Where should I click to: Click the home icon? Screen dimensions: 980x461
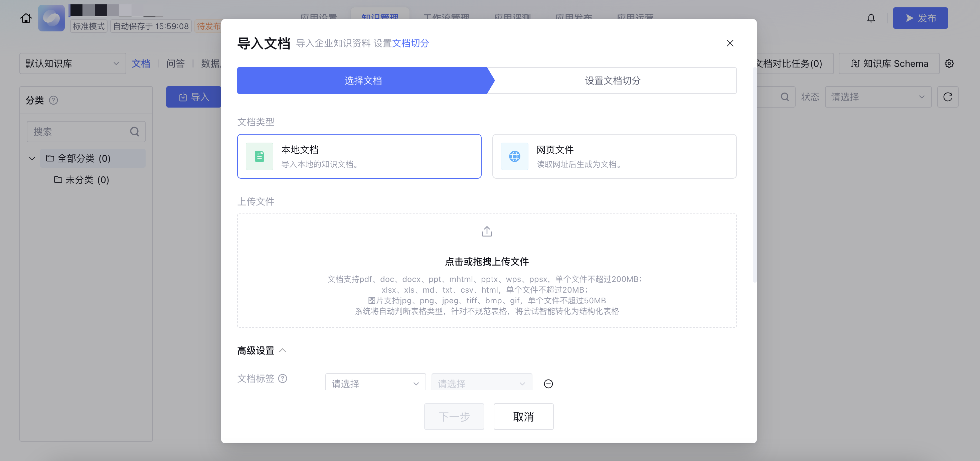[26, 18]
